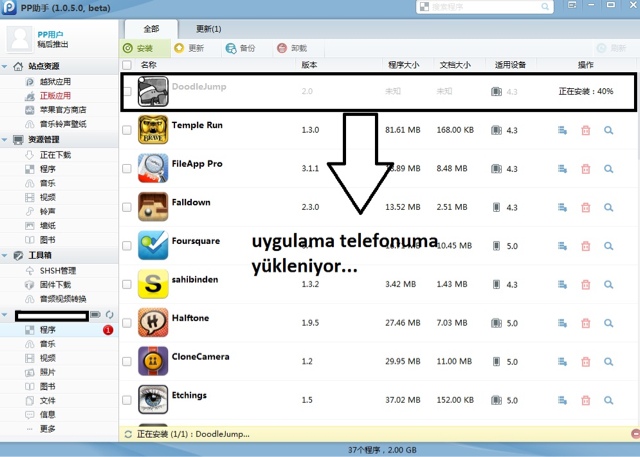Image resolution: width=640 pixels, height=457 pixels.
Task: Click the sahibinden app icon
Action: click(x=153, y=284)
